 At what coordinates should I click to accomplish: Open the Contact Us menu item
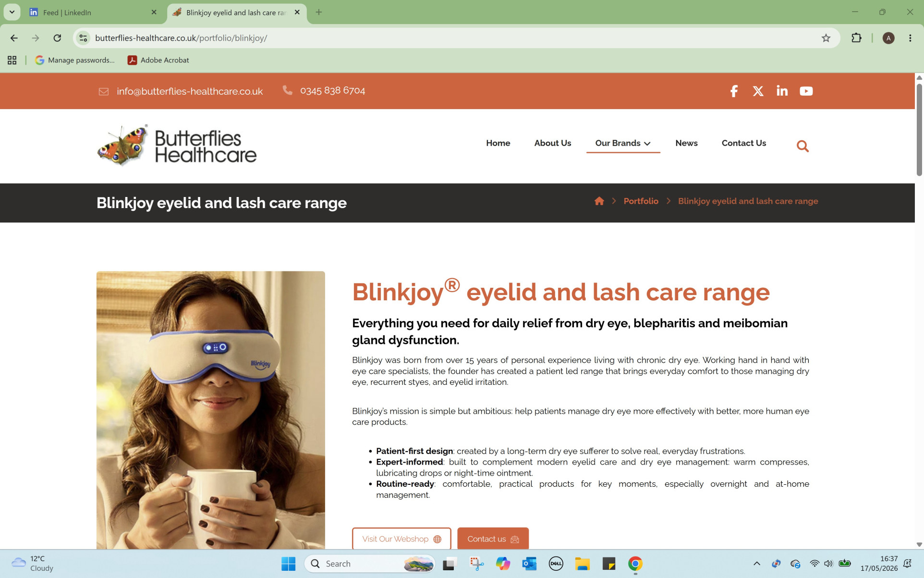point(744,143)
